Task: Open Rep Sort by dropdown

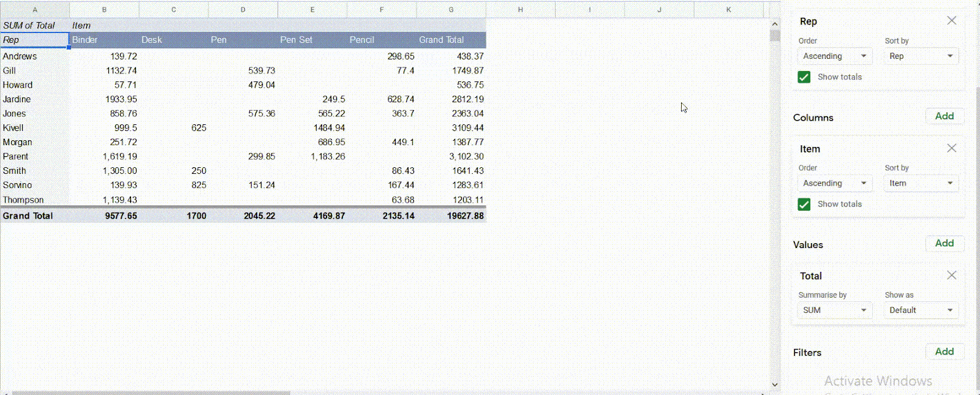Action: point(921,56)
